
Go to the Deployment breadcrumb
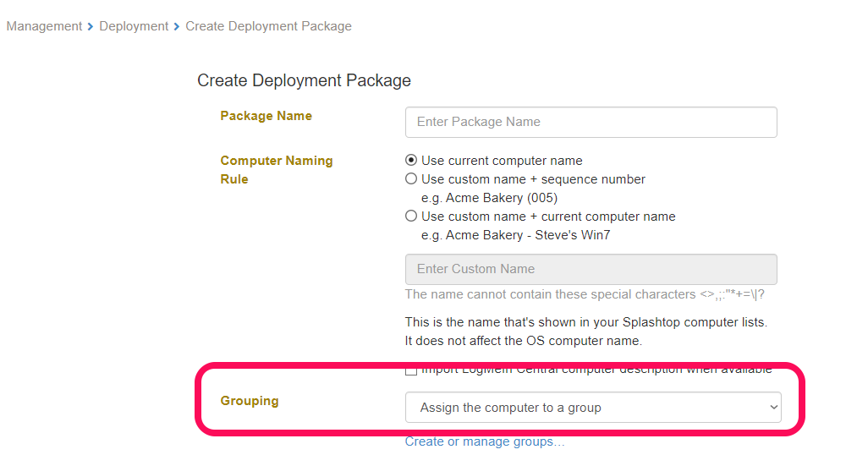coord(134,26)
